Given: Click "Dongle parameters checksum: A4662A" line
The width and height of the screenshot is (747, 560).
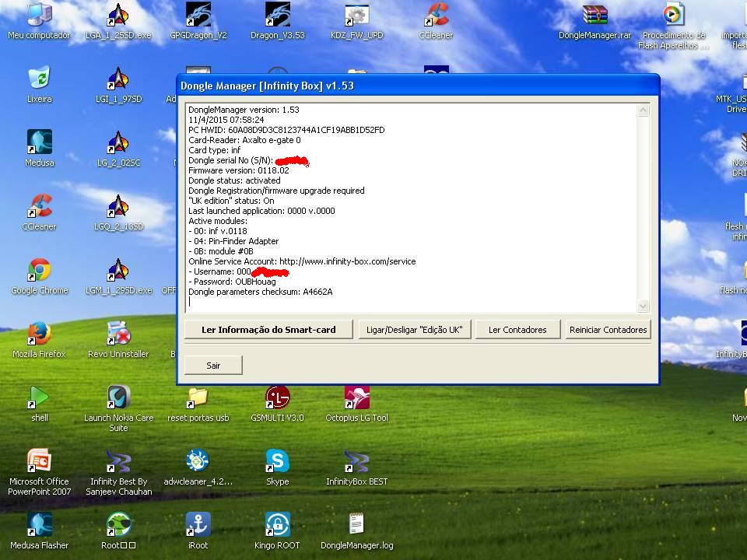Looking at the screenshot, I should 260,292.
